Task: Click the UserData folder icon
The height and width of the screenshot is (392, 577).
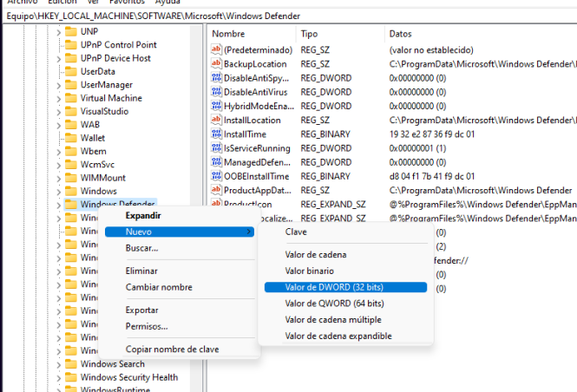Action: 71,71
